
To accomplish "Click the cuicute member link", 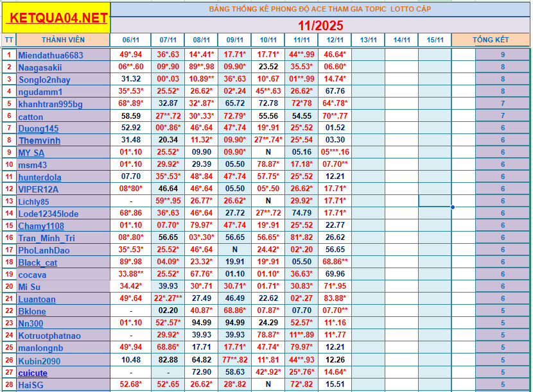I will pyautogui.click(x=33, y=373).
